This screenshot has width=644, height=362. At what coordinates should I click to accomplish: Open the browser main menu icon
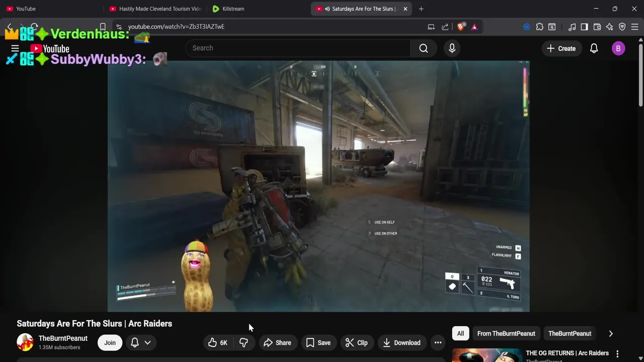(634, 27)
